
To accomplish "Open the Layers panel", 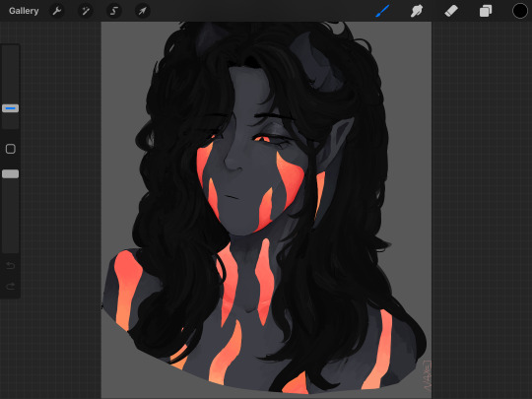I will point(486,11).
